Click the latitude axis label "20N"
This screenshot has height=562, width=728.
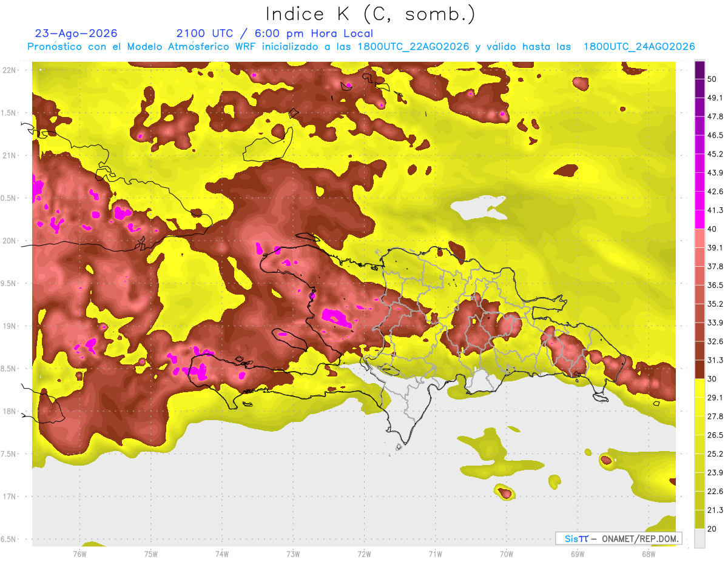pos(10,241)
